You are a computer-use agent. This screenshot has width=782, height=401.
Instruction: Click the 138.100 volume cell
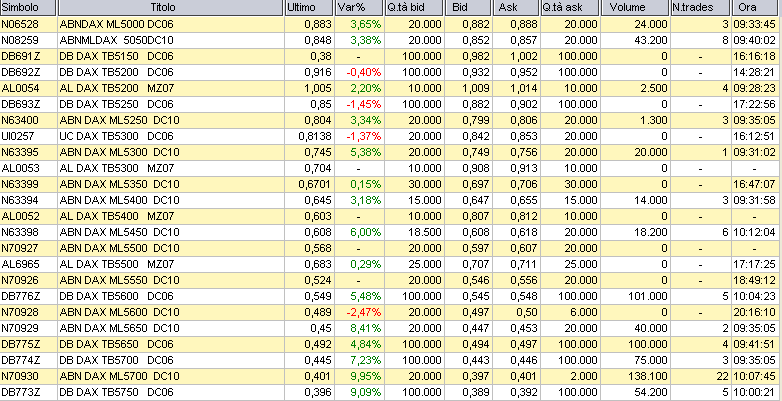pyautogui.click(x=648, y=376)
